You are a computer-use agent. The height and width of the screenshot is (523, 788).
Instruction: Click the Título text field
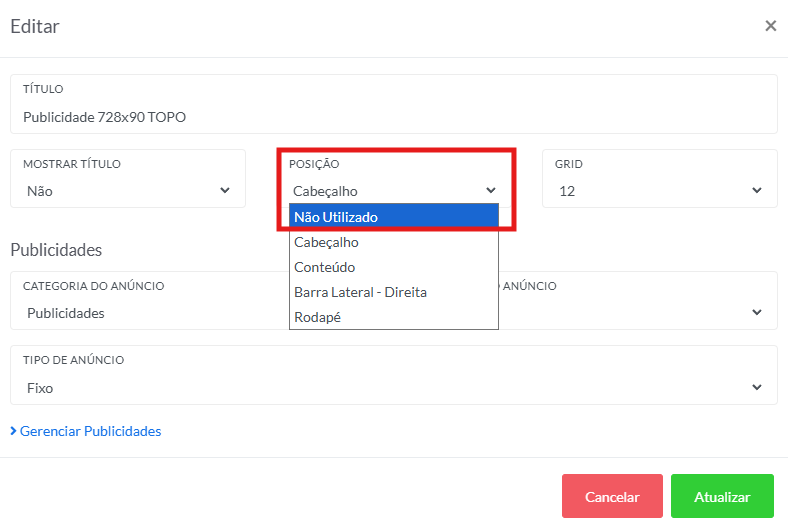click(393, 117)
